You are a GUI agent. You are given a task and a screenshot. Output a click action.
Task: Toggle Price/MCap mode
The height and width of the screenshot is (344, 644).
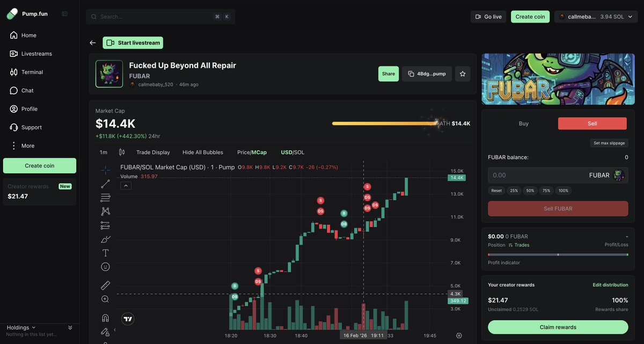252,152
